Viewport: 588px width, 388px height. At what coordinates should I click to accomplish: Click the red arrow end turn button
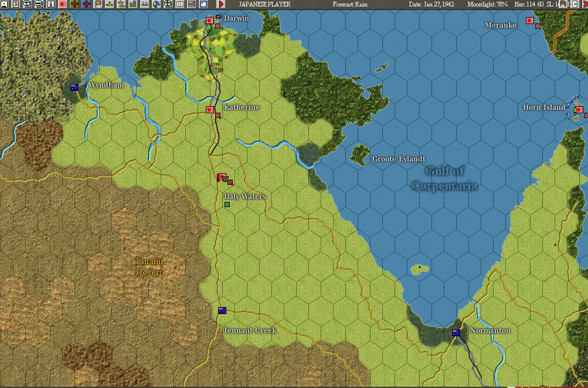(x=221, y=4)
